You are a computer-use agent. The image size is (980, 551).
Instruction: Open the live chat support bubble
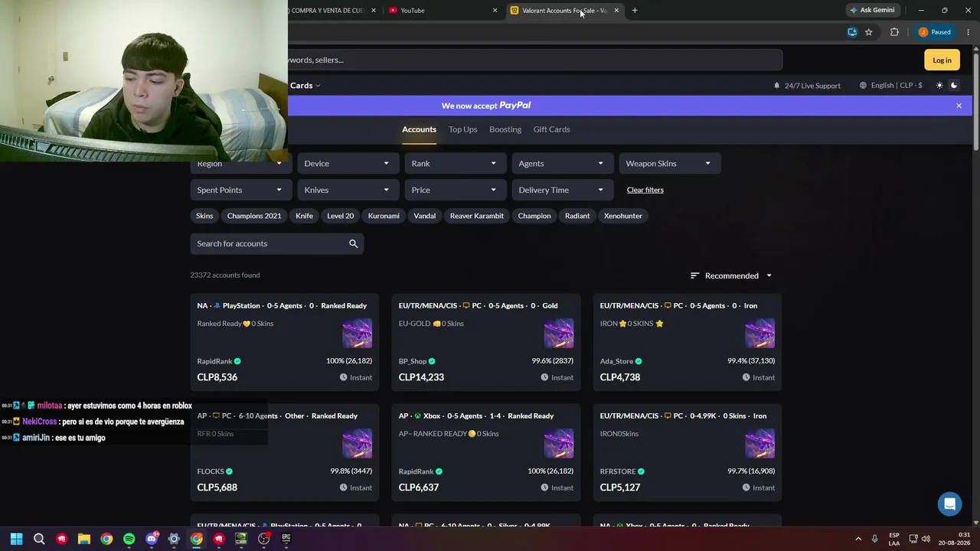click(950, 504)
